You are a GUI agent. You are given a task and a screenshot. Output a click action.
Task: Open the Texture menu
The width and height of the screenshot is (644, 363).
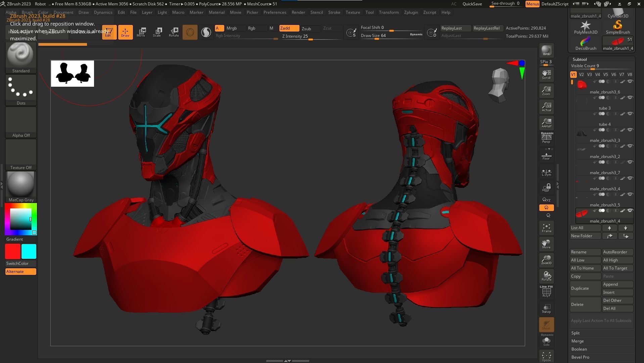pos(353,12)
